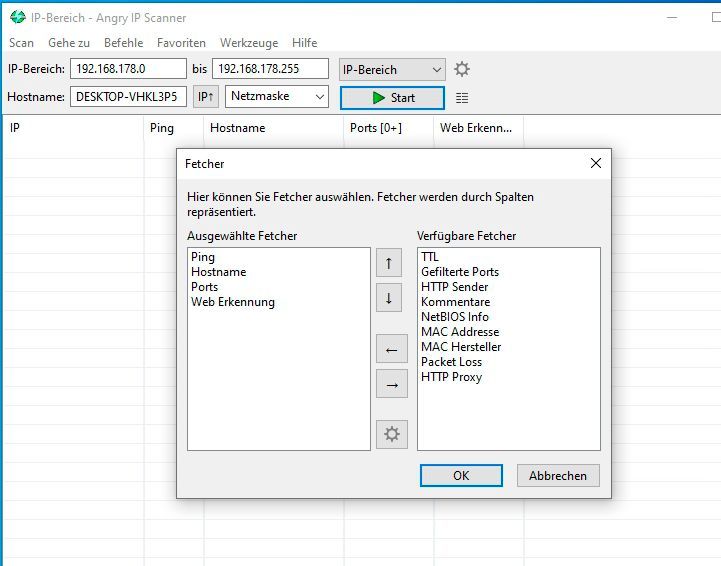Minimize the Angry IP Scanner window
This screenshot has height=566, width=721.
click(672, 17)
